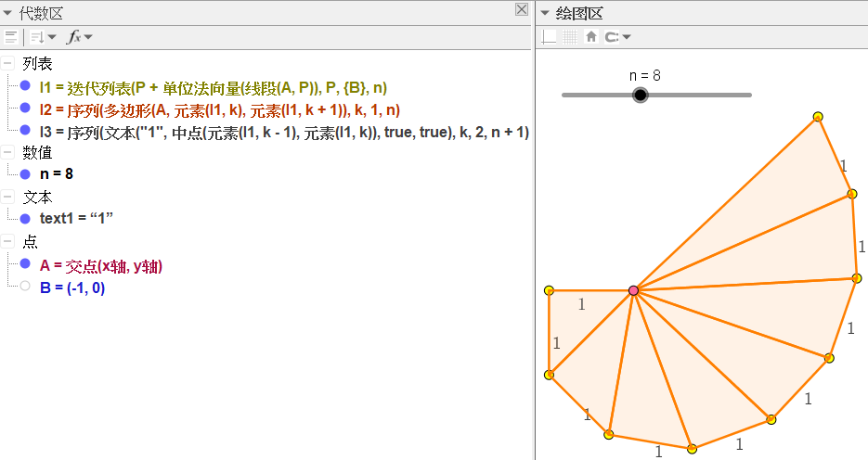Click the home standard view icon

pyautogui.click(x=591, y=37)
